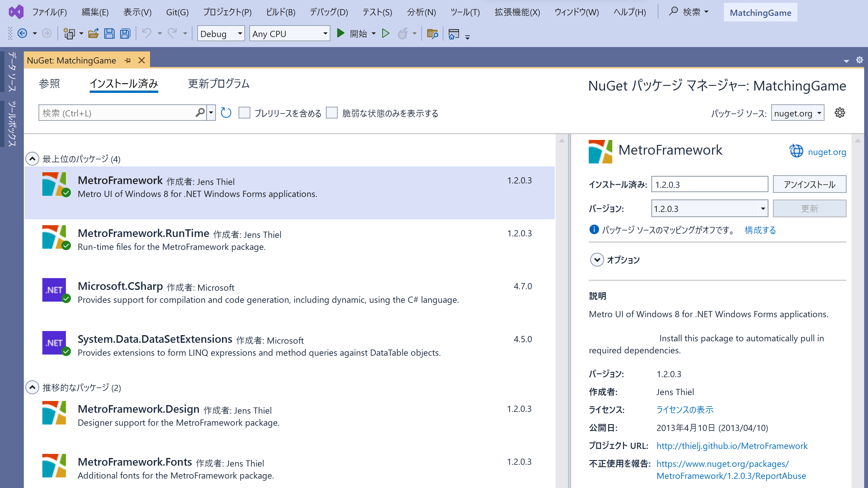
Task: Close the NuGet: MatchingGame tab
Action: tap(141, 60)
